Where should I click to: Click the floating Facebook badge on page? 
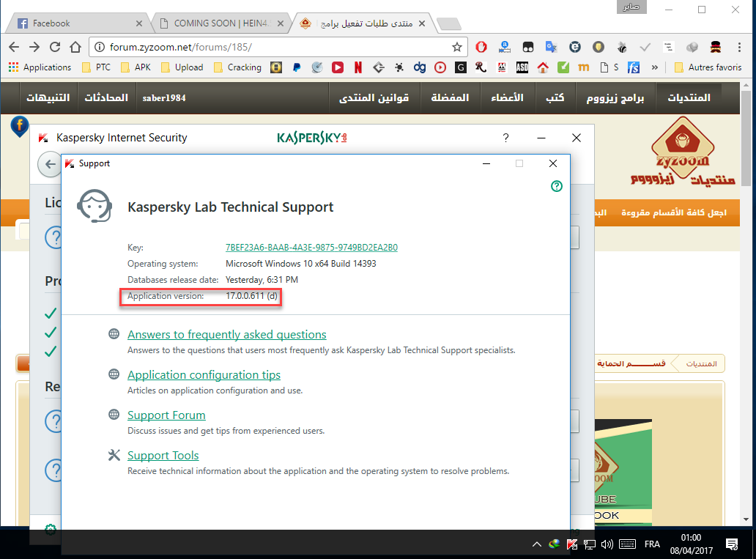tap(19, 126)
